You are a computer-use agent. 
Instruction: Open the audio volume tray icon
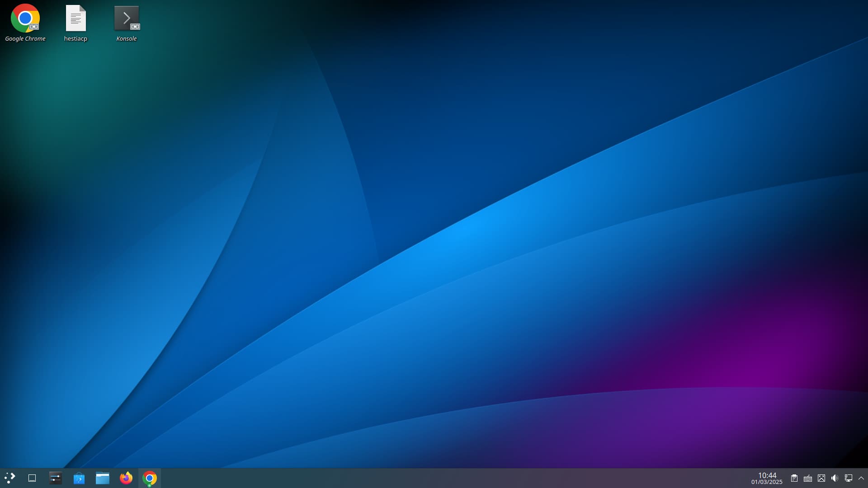(x=835, y=478)
